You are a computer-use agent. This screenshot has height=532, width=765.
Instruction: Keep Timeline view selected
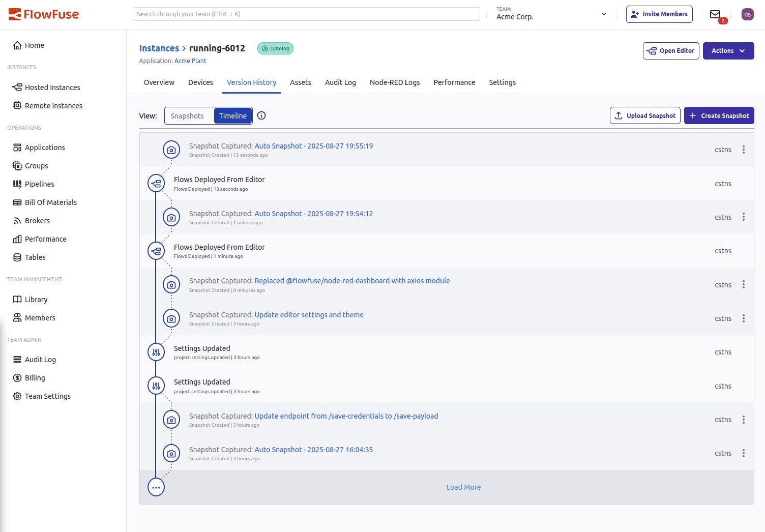pos(232,115)
